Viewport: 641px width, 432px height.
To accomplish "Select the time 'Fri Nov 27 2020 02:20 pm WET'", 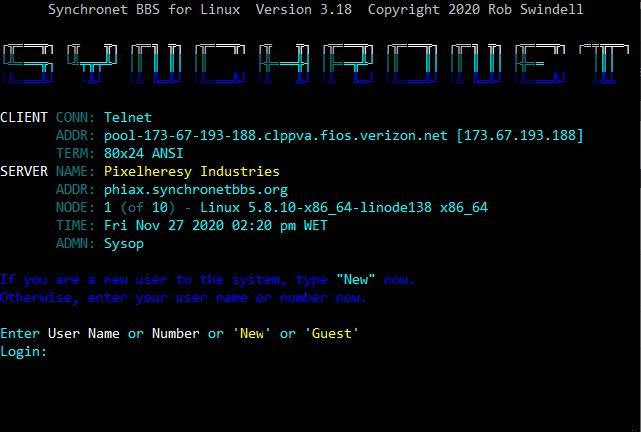I will [x=215, y=226].
